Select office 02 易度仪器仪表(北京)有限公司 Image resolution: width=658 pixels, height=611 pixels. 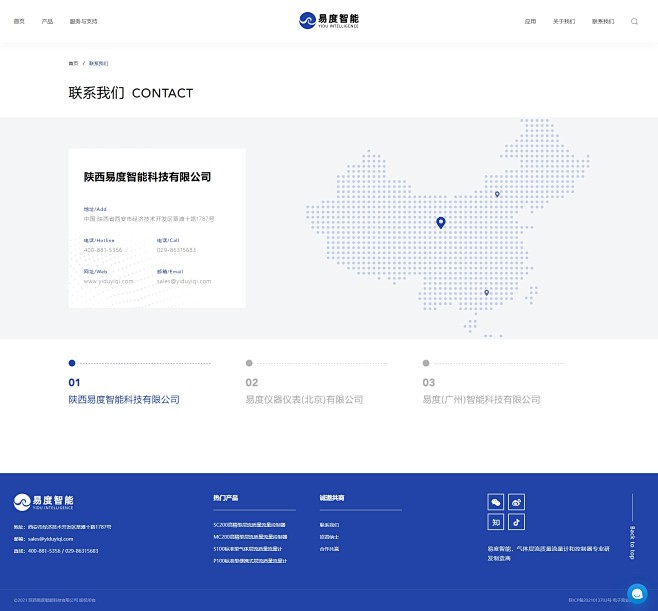(304, 400)
